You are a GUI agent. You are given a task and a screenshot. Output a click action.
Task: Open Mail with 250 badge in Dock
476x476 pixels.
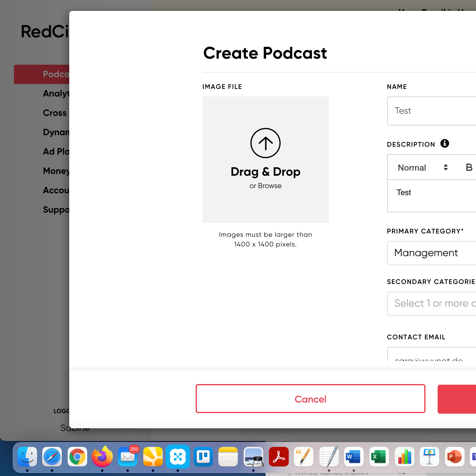point(128,457)
